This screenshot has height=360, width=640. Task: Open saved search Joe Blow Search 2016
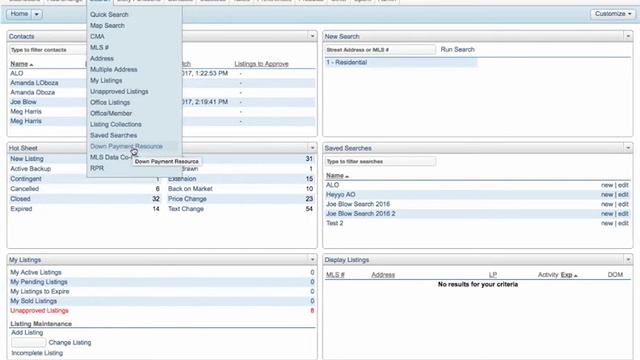[358, 204]
